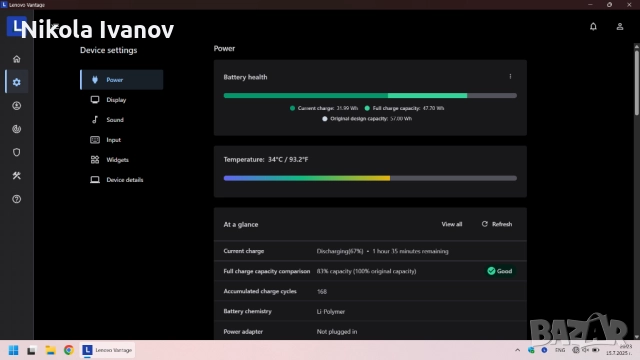Screen dimensions: 640x360
Task: Click the Battery health charge bar
Action: point(370,96)
